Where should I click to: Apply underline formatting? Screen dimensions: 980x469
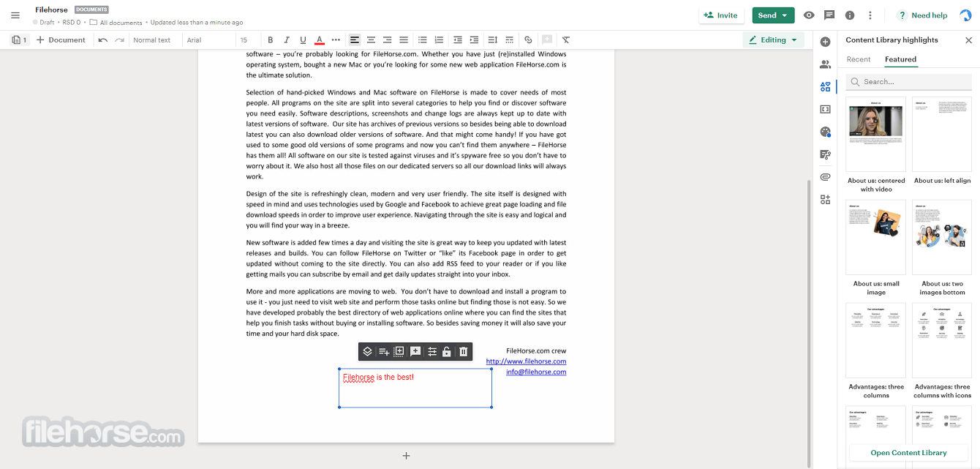302,40
